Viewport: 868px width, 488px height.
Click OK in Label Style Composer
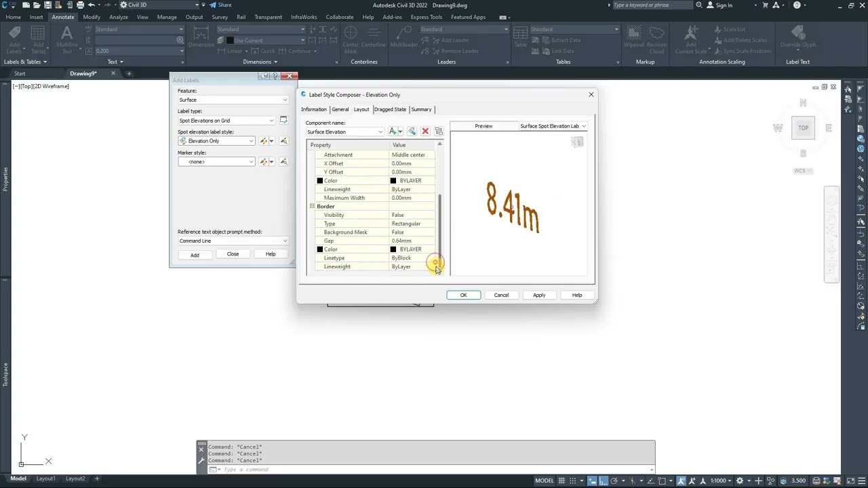tap(464, 295)
